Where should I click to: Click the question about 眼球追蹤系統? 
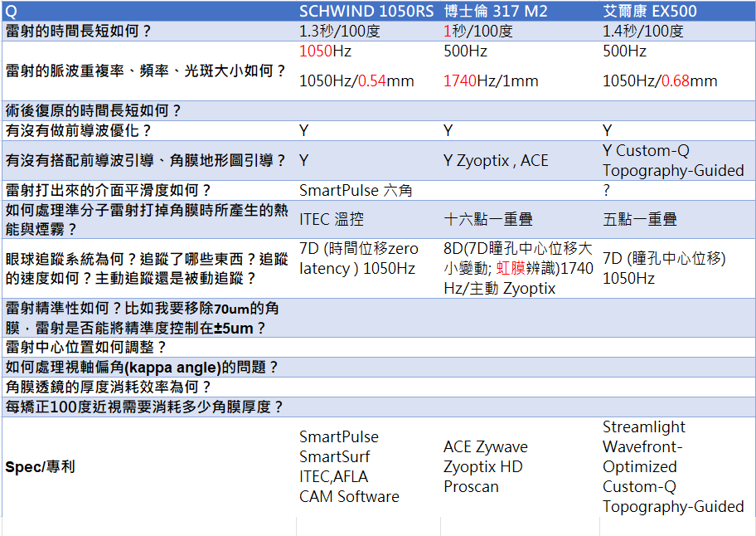click(x=147, y=269)
